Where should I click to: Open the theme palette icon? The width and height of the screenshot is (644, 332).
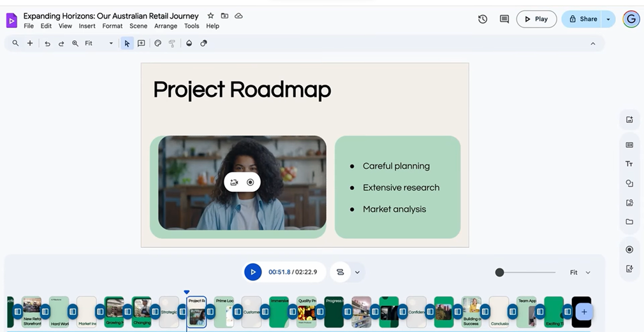(x=158, y=43)
